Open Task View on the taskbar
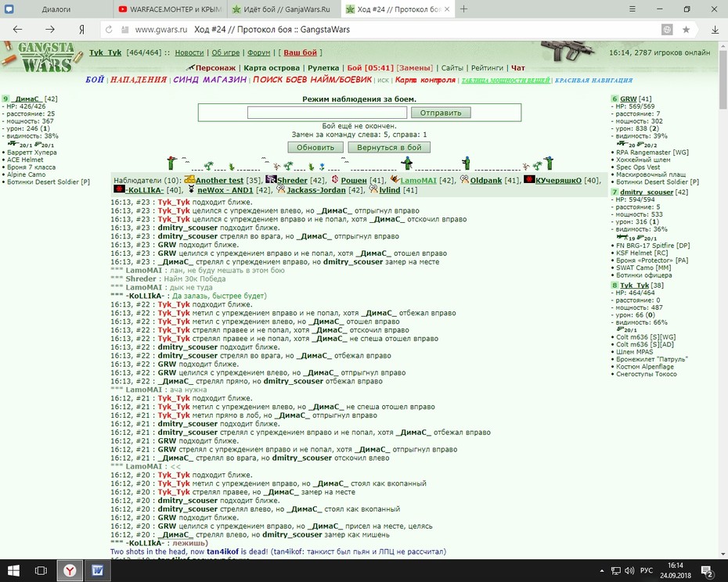Image resolution: width=728 pixels, height=582 pixels. coord(41,570)
